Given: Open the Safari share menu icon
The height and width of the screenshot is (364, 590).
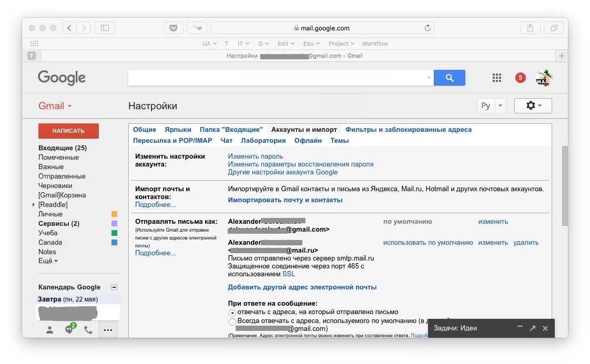Looking at the screenshot, I should (x=530, y=28).
